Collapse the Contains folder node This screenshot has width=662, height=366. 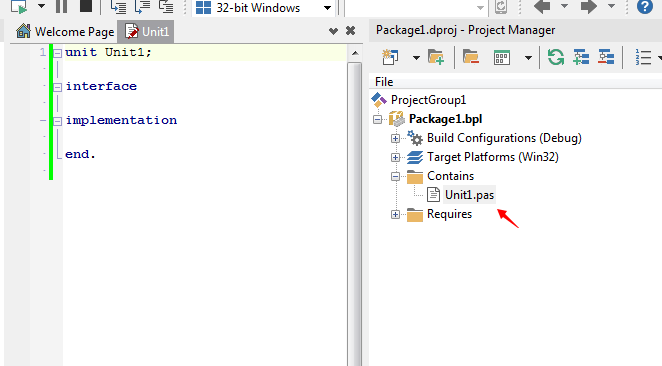[x=395, y=176]
